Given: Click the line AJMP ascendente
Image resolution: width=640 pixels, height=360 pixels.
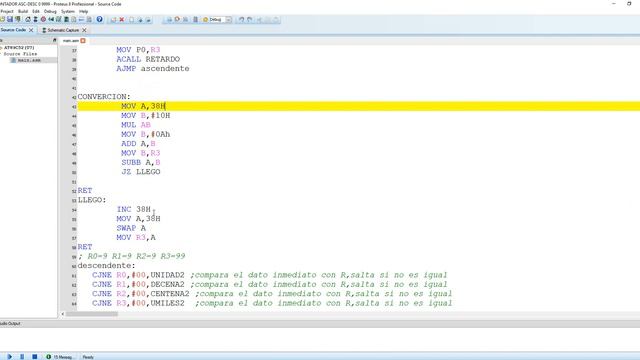Looking at the screenshot, I should tap(153, 69).
